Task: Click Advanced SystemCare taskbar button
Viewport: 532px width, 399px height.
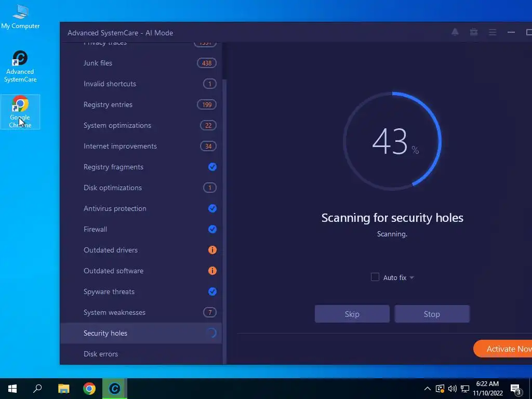Action: coord(115,389)
